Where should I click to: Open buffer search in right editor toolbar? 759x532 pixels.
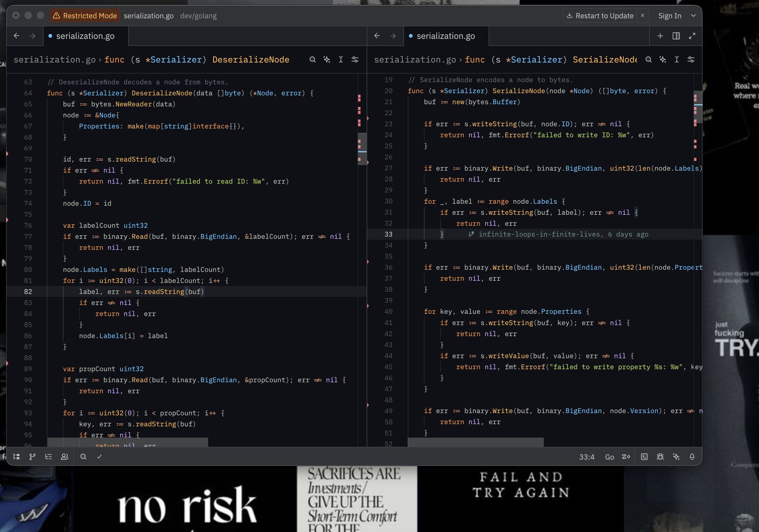pos(649,59)
